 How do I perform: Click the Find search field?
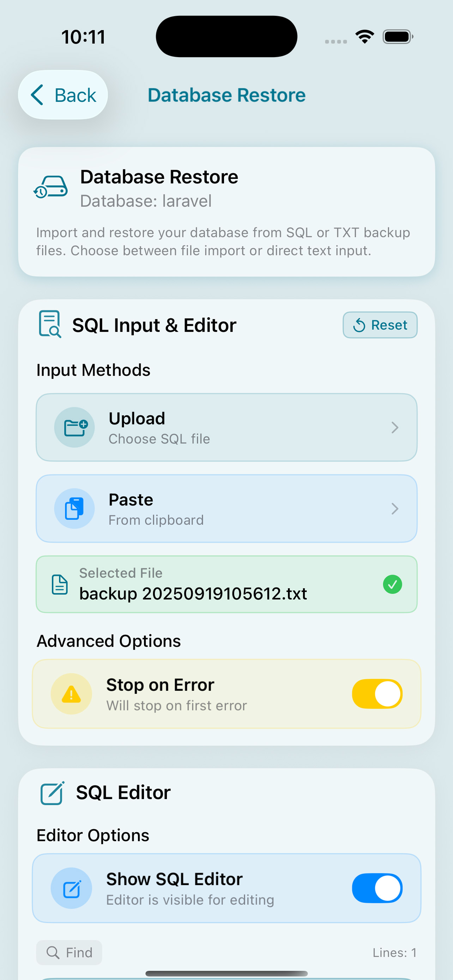[x=69, y=952]
